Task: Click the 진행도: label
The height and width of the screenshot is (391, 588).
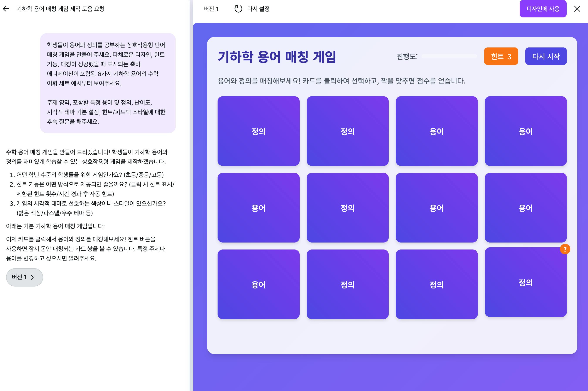Action: [407, 56]
